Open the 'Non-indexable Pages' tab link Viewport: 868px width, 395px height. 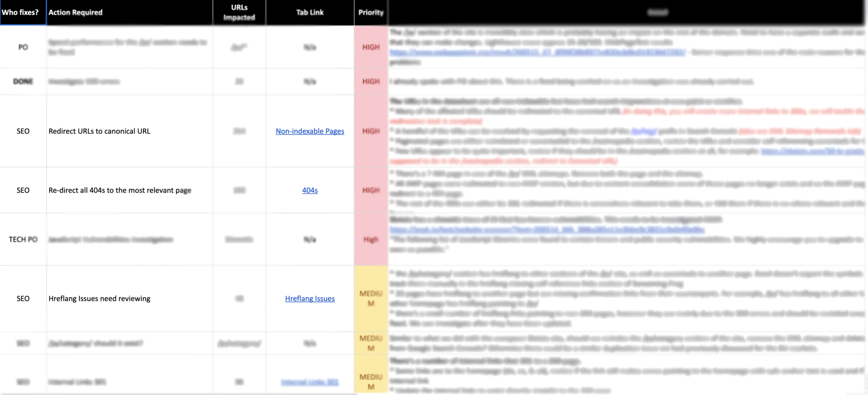click(310, 131)
